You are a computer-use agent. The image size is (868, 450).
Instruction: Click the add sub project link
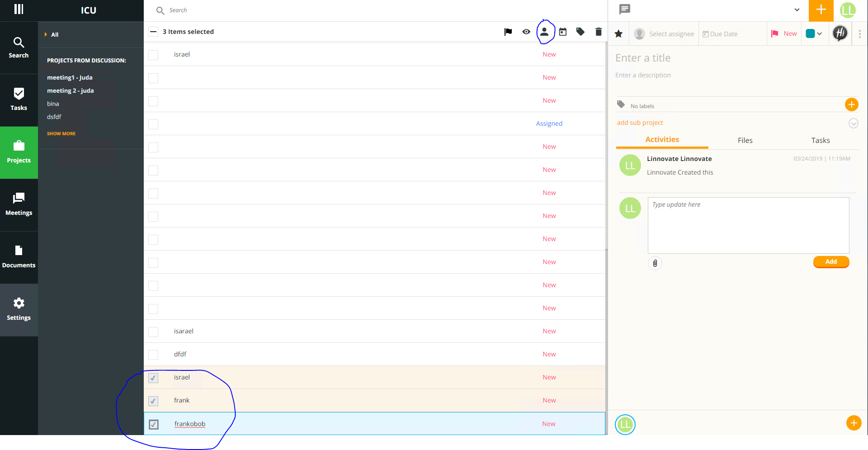pyautogui.click(x=640, y=123)
